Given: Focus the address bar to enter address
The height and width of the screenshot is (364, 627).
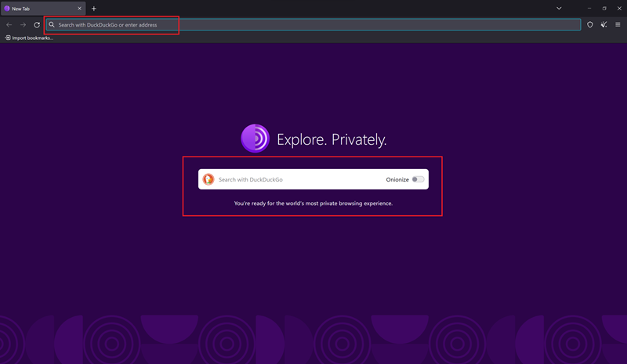Looking at the screenshot, I should 313,25.
